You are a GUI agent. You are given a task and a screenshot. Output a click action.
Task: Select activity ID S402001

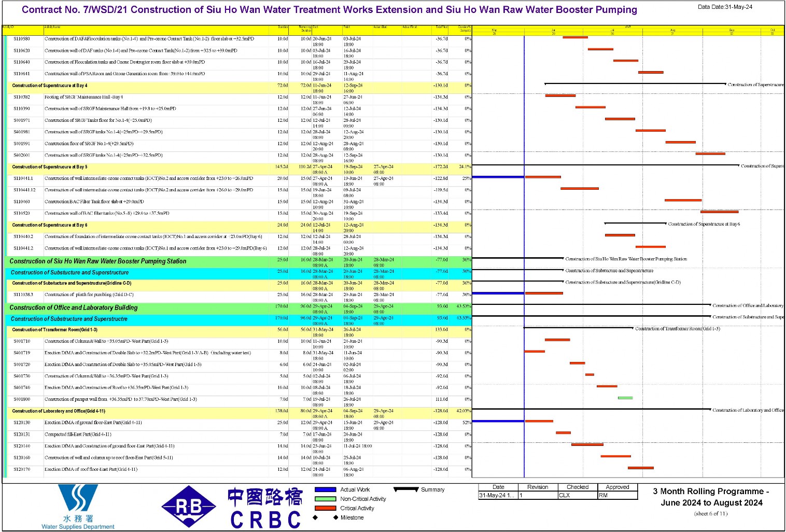click(x=22, y=156)
